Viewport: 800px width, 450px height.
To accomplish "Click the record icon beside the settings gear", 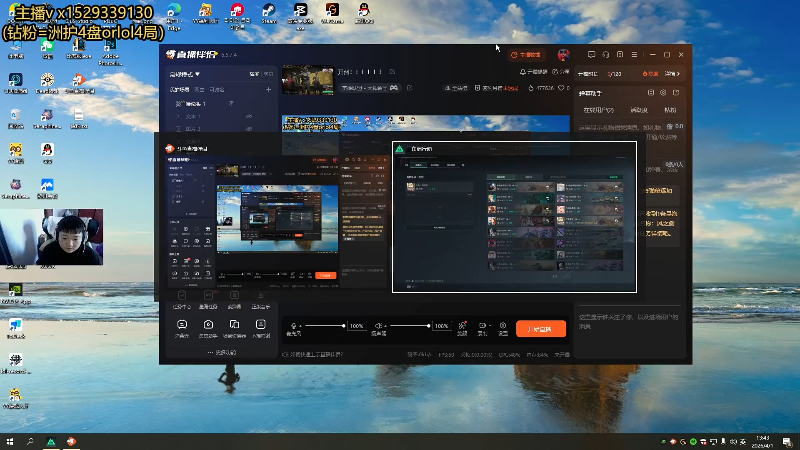I will pos(482,325).
